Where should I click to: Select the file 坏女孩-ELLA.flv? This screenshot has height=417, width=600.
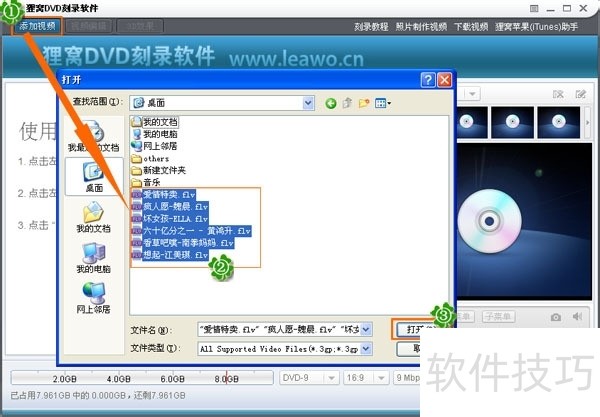click(x=170, y=219)
